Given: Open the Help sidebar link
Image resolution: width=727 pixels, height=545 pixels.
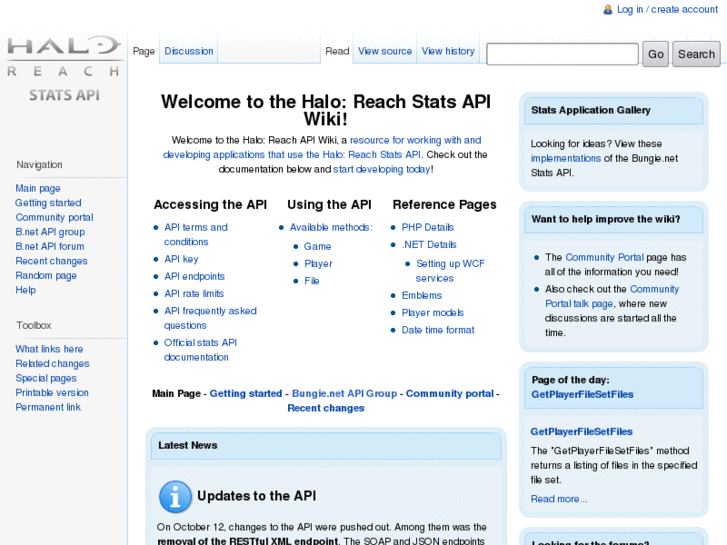Looking at the screenshot, I should [26, 290].
